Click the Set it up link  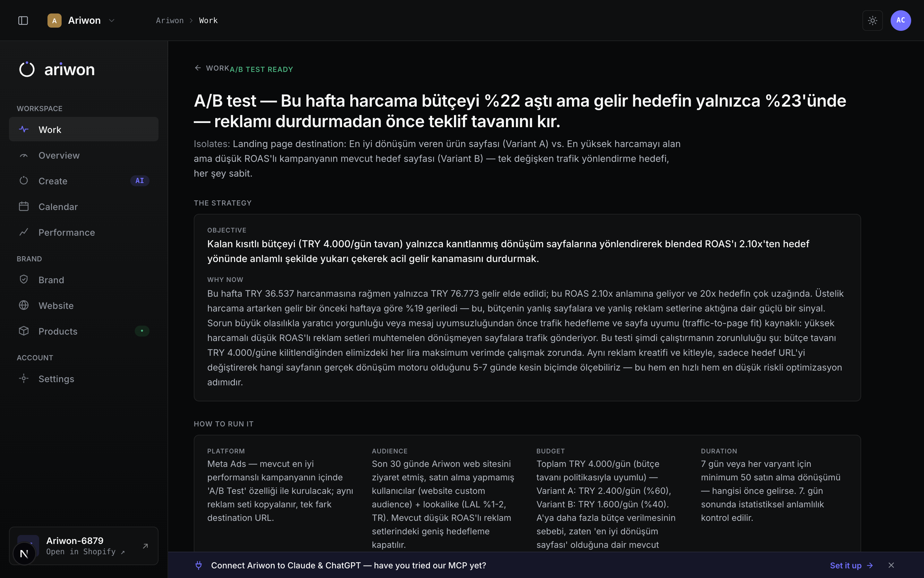tap(851, 565)
